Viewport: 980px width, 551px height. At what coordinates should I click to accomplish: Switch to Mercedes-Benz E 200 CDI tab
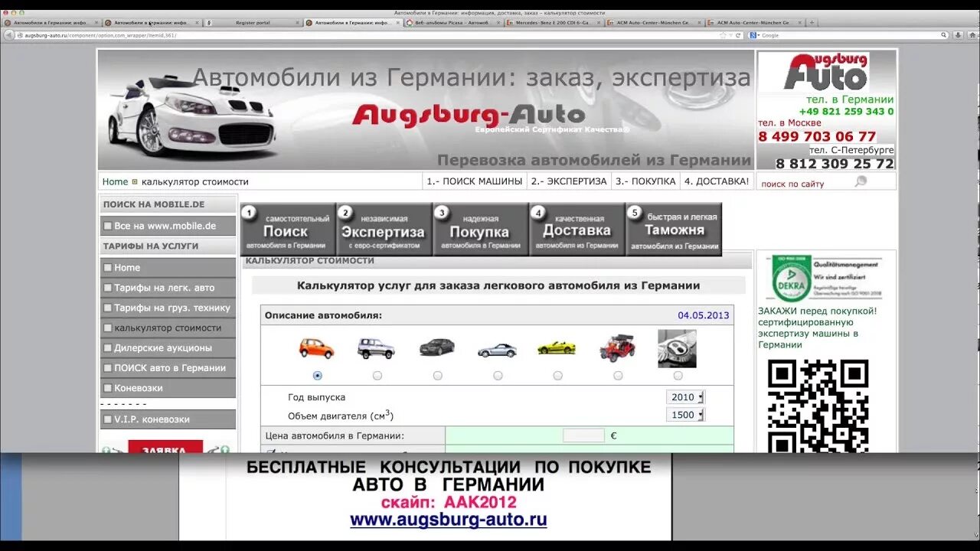(x=553, y=23)
